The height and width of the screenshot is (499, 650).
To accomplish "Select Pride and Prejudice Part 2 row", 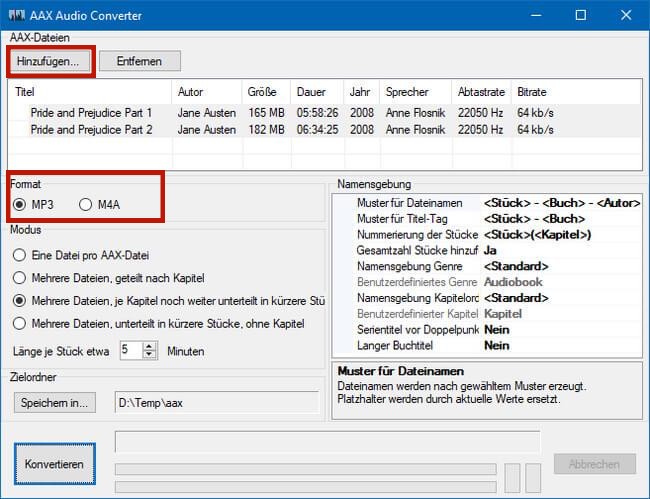I will click(x=91, y=130).
